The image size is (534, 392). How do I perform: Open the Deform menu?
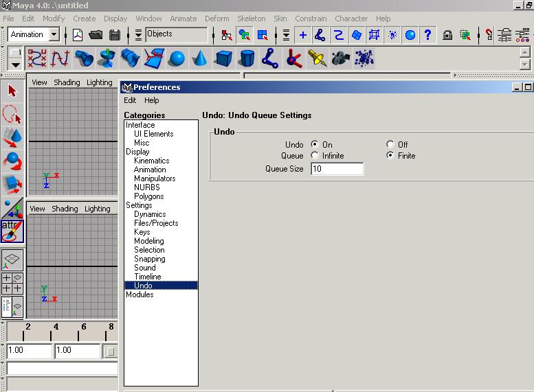(217, 19)
